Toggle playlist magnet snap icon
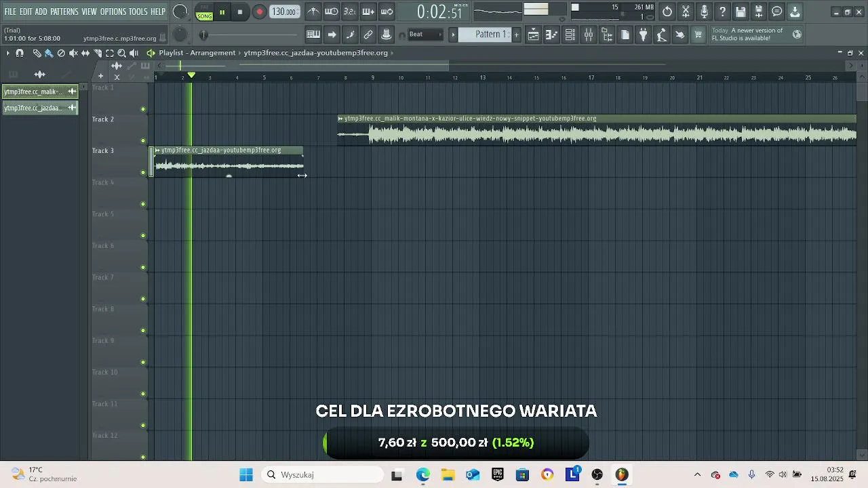Viewport: 868px width, 488px height. pyautogui.click(x=20, y=53)
